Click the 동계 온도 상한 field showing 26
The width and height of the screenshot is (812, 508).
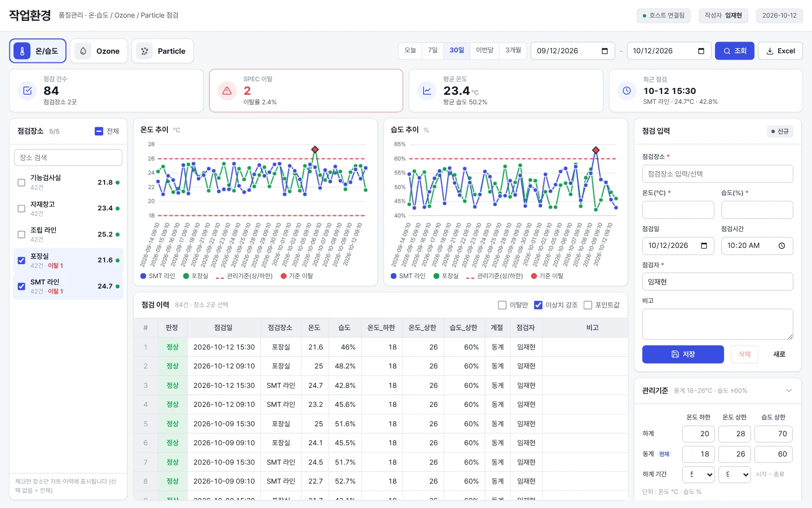tap(734, 454)
